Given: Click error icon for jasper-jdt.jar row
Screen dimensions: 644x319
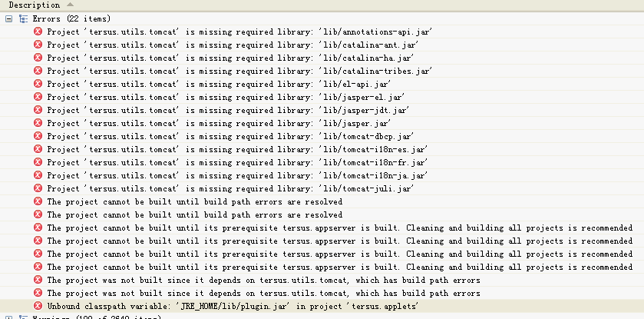Looking at the screenshot, I should (38, 110).
